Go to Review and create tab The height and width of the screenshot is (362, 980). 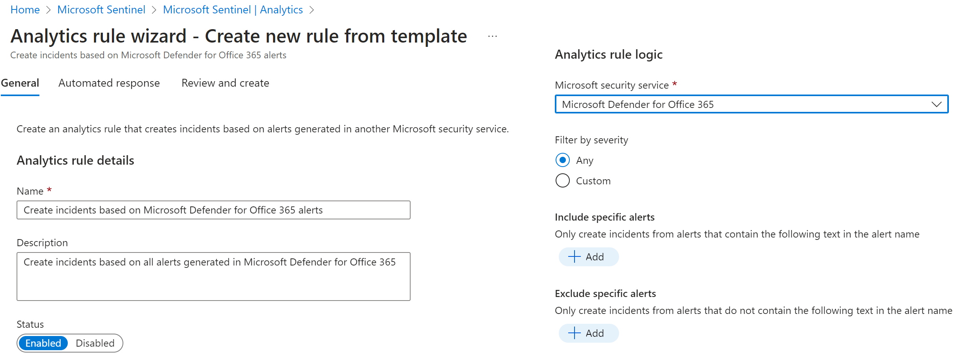225,83
